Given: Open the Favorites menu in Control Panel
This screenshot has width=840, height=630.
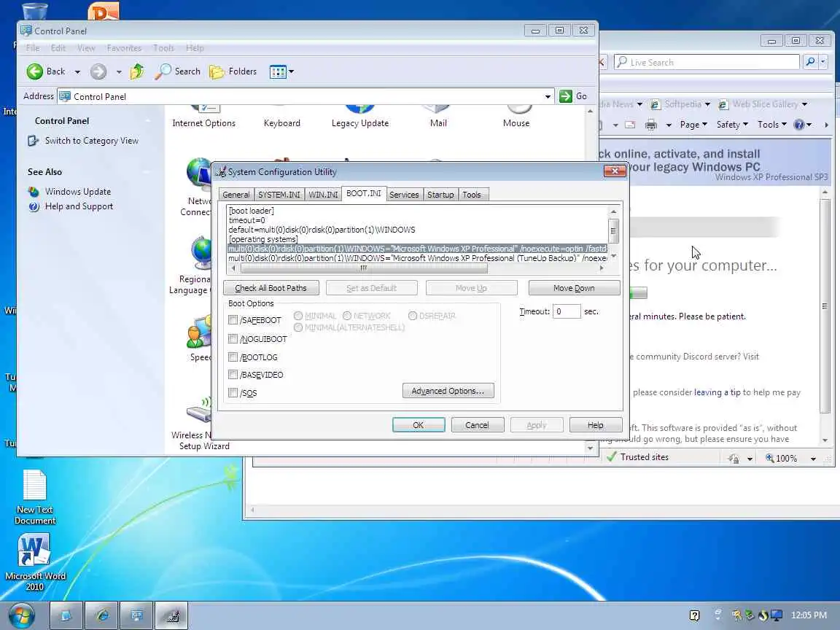Looking at the screenshot, I should click(x=124, y=47).
